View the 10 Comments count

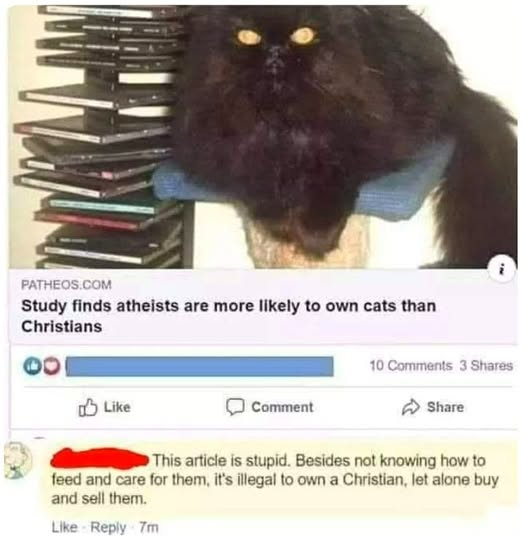point(411,365)
